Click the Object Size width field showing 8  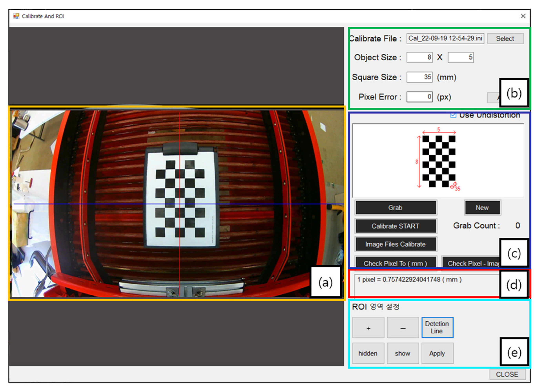(x=419, y=58)
